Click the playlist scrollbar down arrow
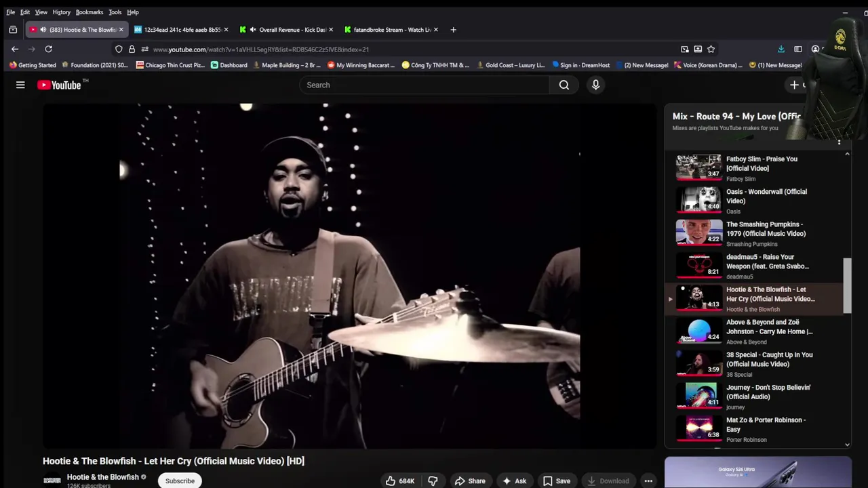The height and width of the screenshot is (488, 868). 847,445
